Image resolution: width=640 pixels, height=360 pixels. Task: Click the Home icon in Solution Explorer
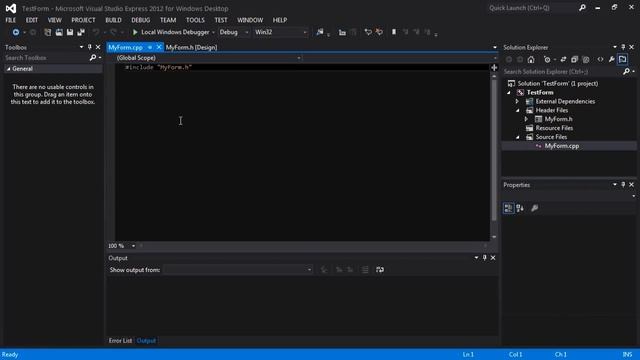(531, 60)
